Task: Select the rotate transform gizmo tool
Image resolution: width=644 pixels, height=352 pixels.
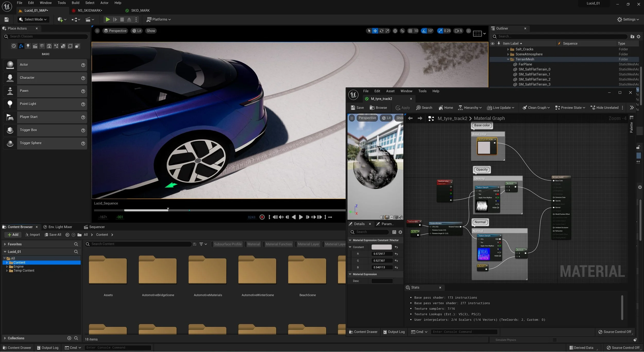Action: point(382,31)
